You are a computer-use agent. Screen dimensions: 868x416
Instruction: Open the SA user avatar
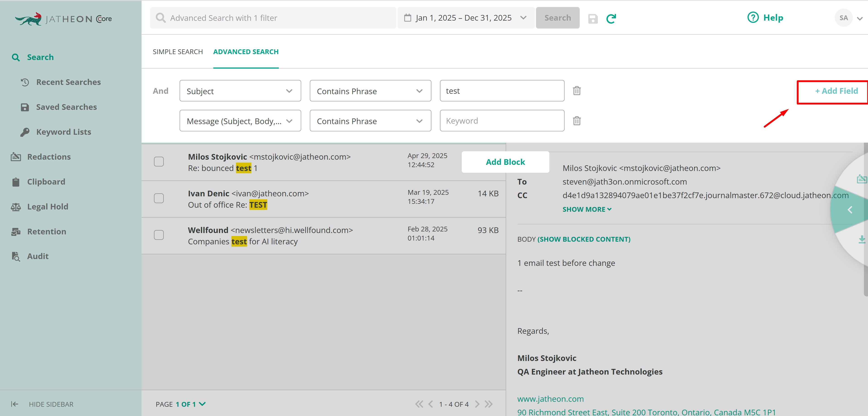(x=843, y=18)
